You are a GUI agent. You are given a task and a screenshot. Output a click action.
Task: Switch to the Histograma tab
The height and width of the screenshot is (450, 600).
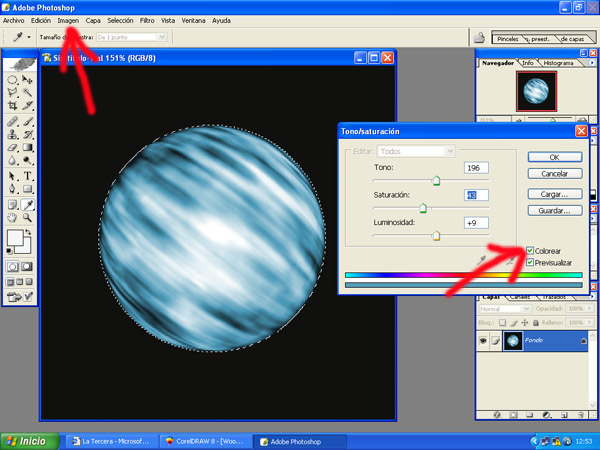[558, 63]
